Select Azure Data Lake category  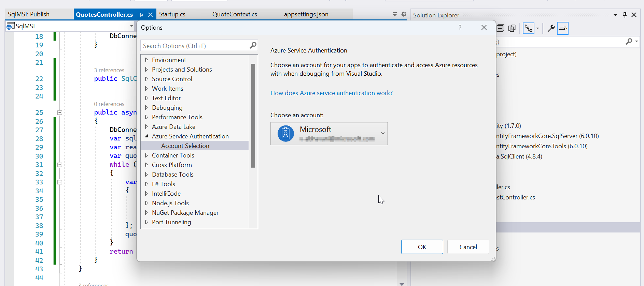(x=173, y=126)
